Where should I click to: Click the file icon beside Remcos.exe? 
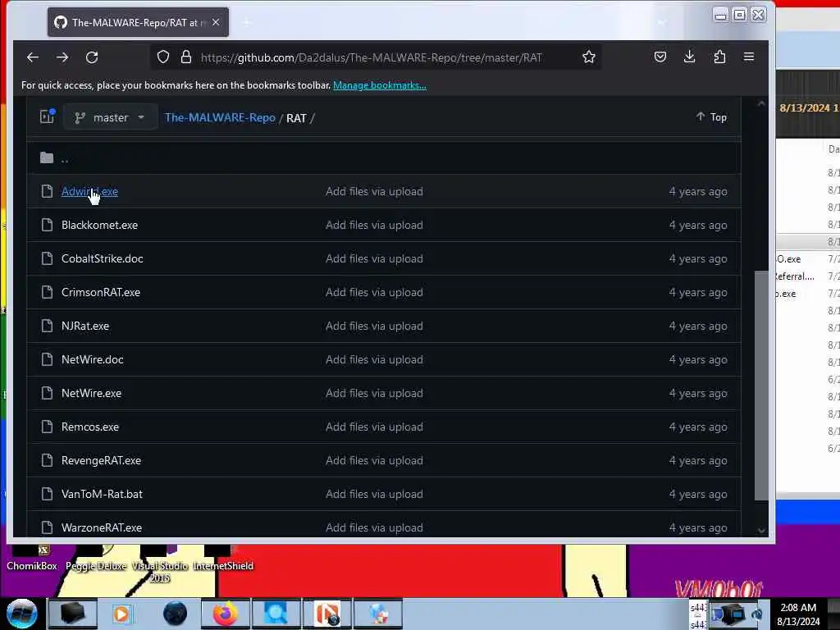[47, 427]
